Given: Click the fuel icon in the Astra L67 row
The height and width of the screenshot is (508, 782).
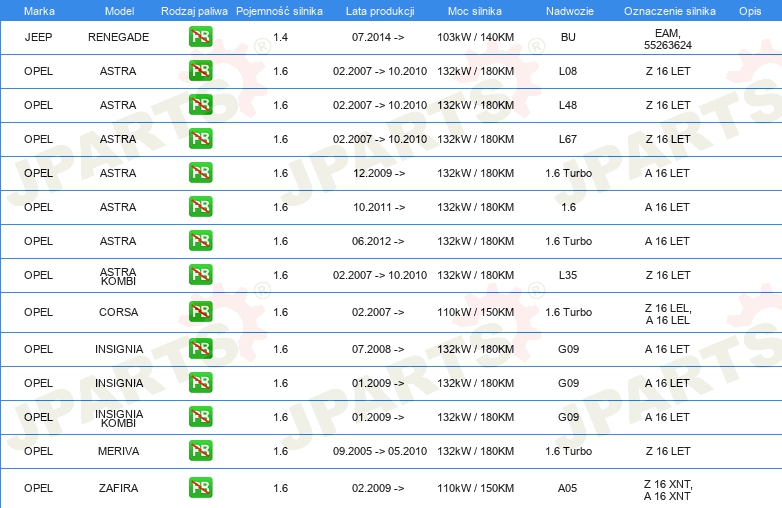Looking at the screenshot, I should tap(200, 139).
